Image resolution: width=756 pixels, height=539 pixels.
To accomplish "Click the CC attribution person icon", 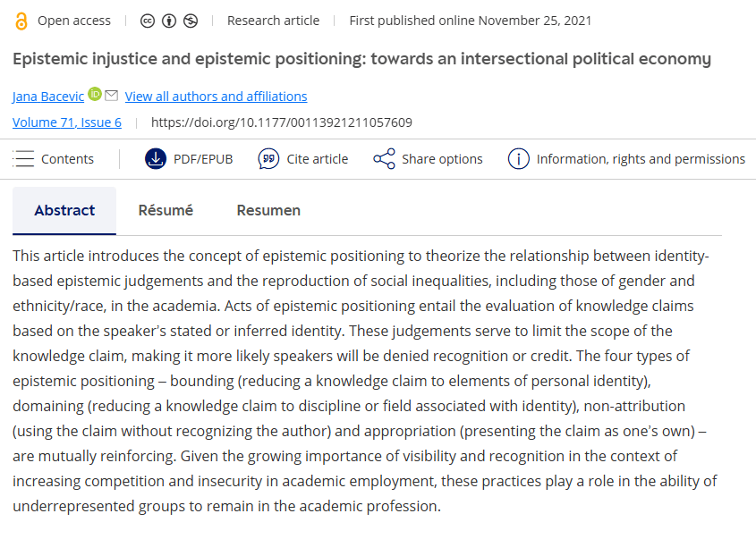I will click(169, 21).
